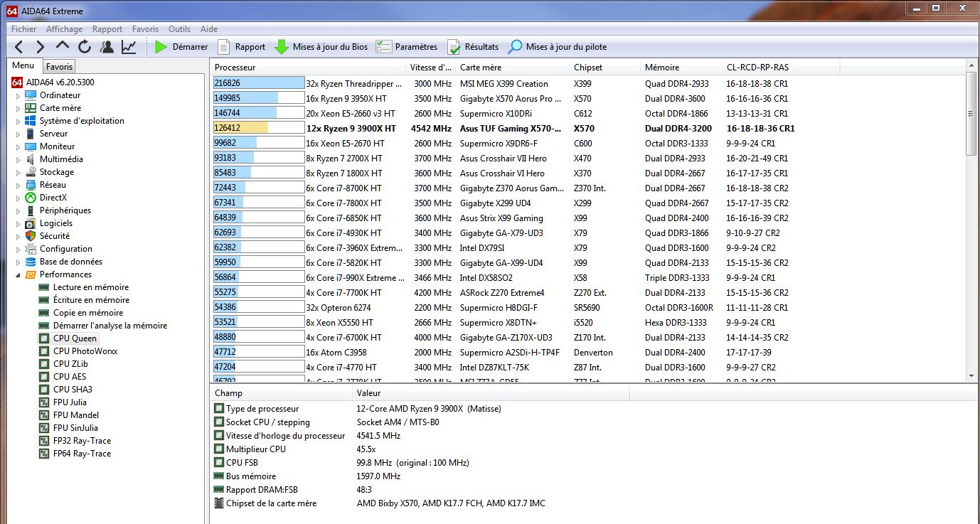Open Paramètres from the toolbar

tap(408, 47)
